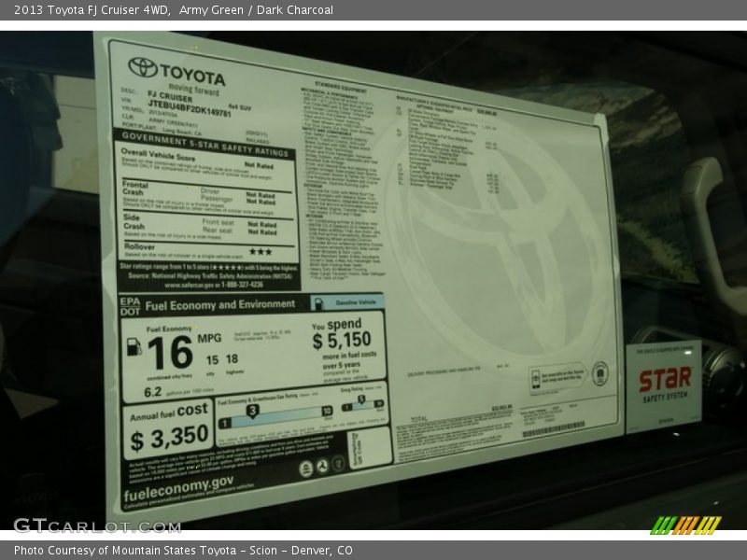Click the barcode at sticker bottom right
Image resolution: width=747 pixels, height=560 pixels.
coord(553,428)
